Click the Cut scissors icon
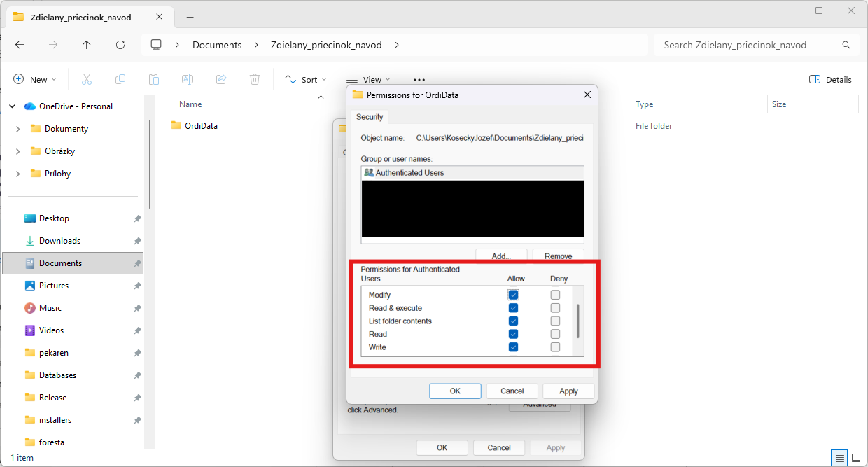Image resolution: width=868 pixels, height=467 pixels. pos(87,79)
